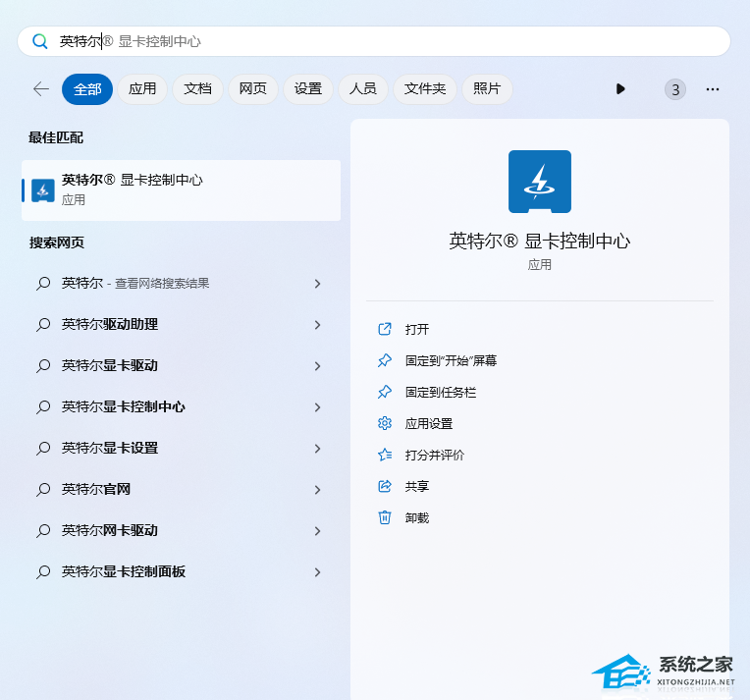Switch to the 人员 filter tab
Image resolution: width=750 pixels, height=700 pixels.
363,89
